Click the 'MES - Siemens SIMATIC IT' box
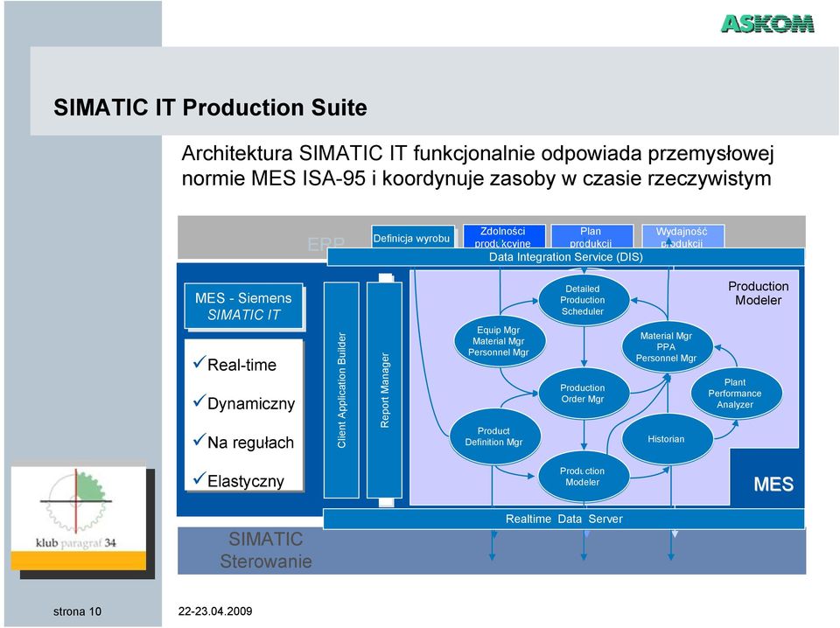 [x=244, y=306]
